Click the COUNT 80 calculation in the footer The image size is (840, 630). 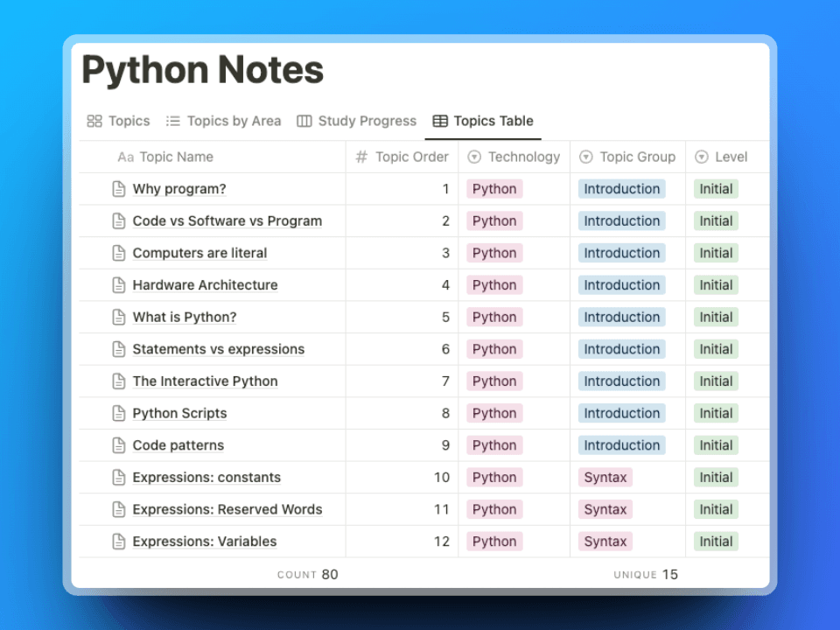click(x=308, y=575)
